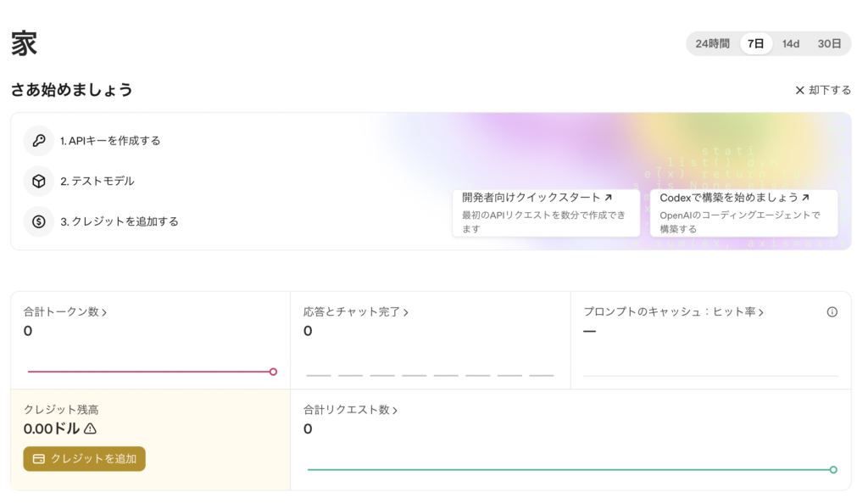Click the X icon next to 却下する
Viewport: 868px width, 504px height.
tap(799, 90)
